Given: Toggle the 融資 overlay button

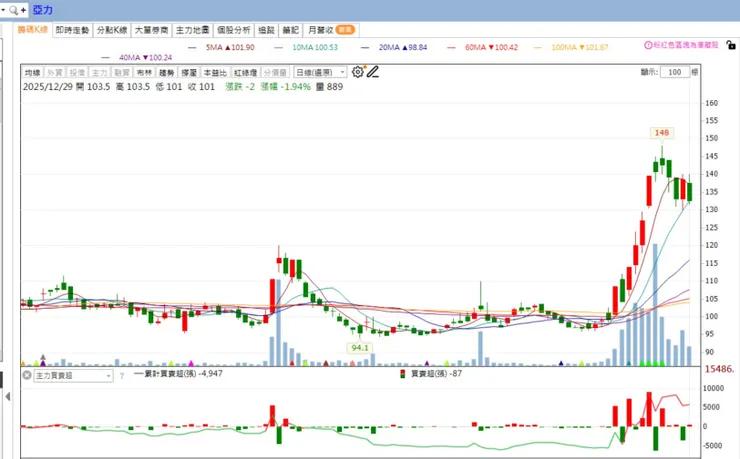Looking at the screenshot, I should click(122, 73).
